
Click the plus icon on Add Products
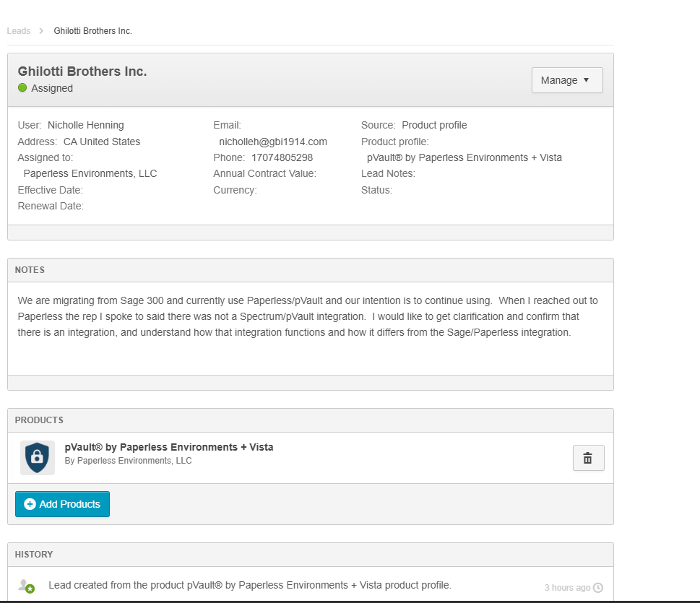(30, 504)
